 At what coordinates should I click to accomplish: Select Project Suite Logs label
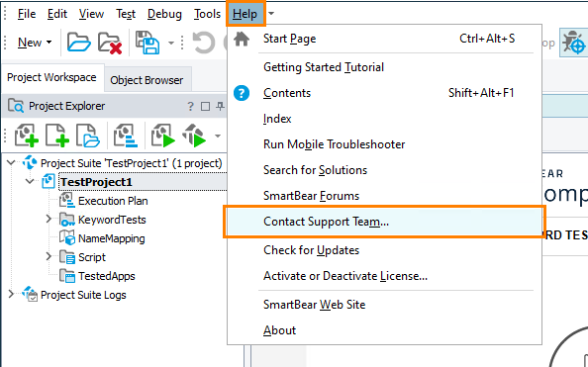(x=83, y=295)
